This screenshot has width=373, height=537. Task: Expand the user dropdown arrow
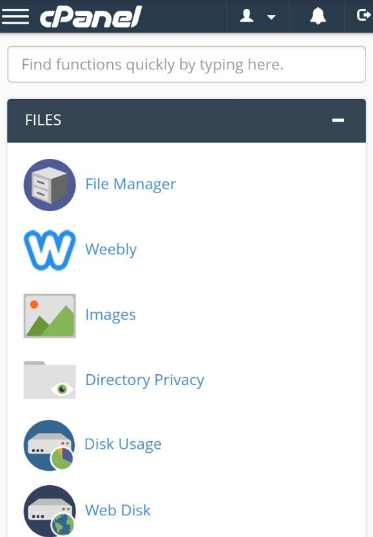(x=271, y=17)
